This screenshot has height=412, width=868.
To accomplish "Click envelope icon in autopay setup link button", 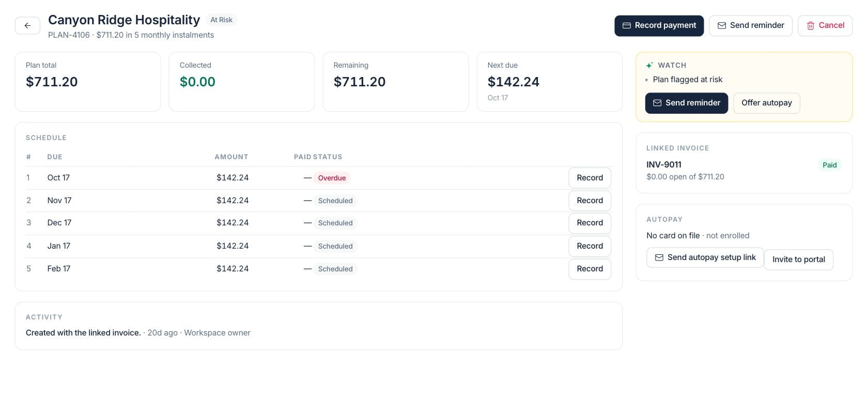I will 659,257.
